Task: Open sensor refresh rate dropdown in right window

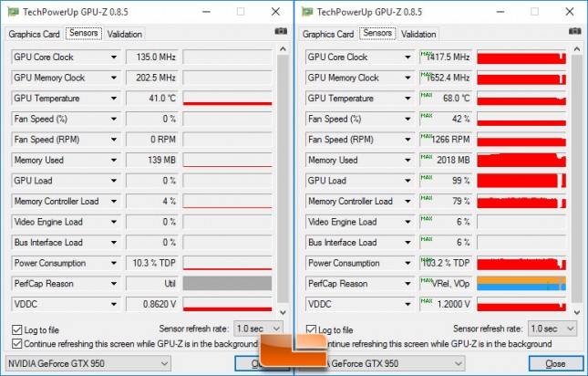Action: pos(552,329)
